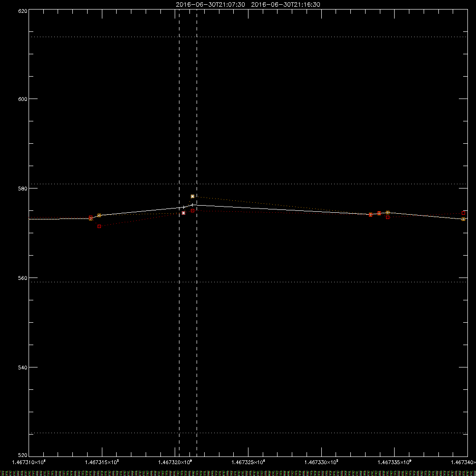476x476 pixels.
Task: Click the orange starred marker at the curve peak
Action: coord(192,197)
